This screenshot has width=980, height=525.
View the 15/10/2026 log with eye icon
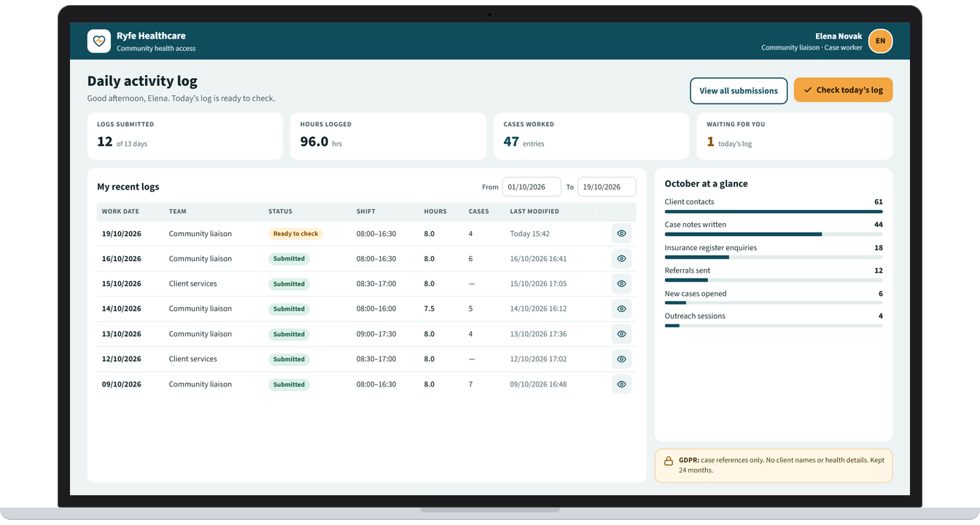coord(621,284)
